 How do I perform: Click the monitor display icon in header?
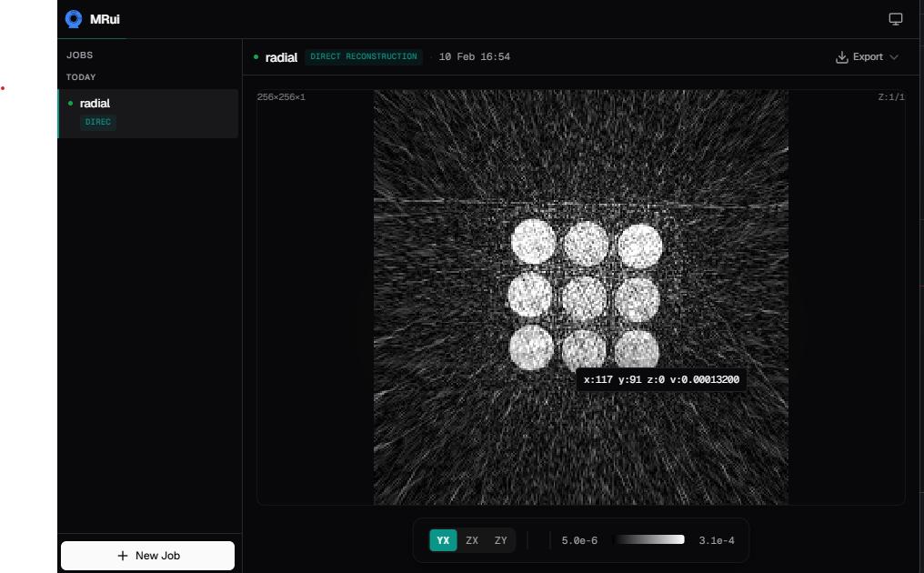(x=895, y=19)
